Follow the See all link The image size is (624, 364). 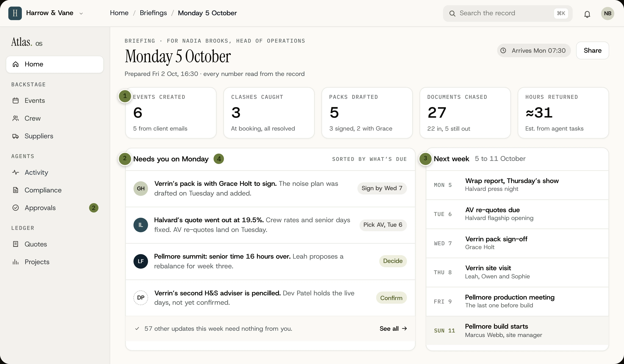pos(393,329)
